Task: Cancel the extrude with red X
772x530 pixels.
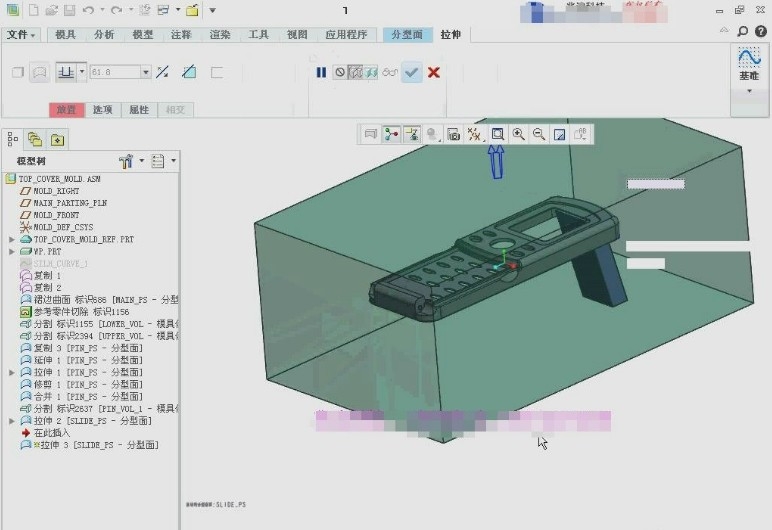Action: coord(434,72)
